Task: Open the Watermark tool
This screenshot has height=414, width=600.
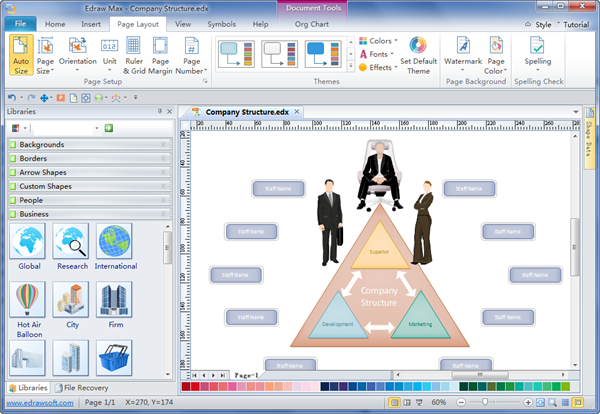Action: point(463,55)
